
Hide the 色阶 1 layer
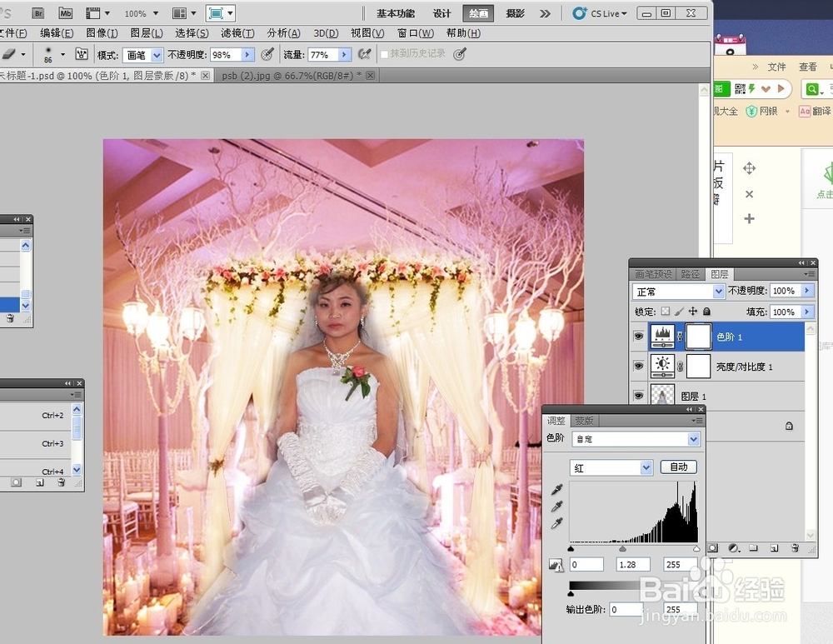[639, 337]
